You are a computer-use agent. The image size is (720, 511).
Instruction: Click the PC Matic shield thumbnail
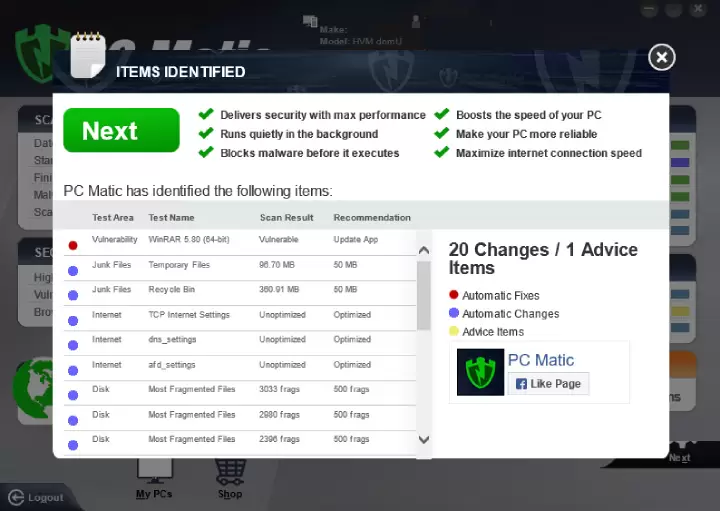coord(480,372)
